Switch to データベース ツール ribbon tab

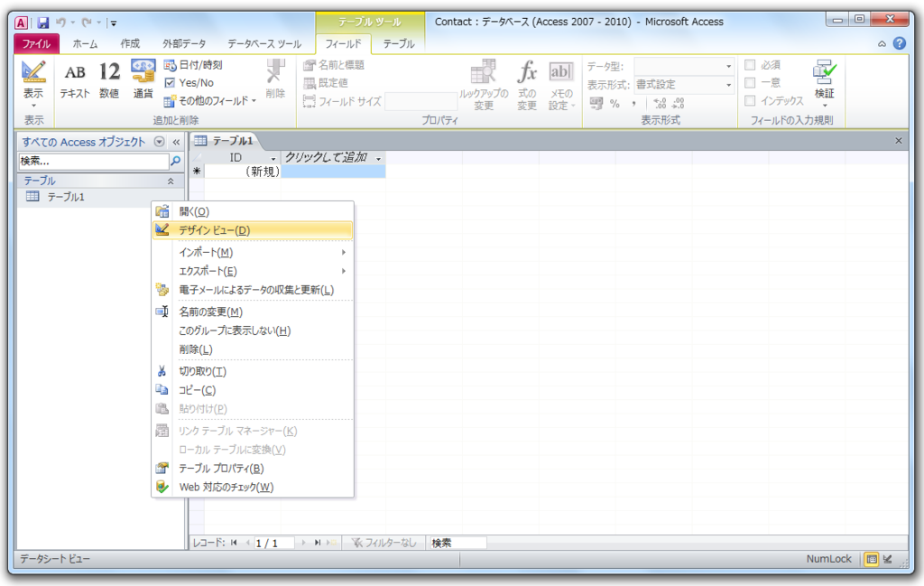264,43
